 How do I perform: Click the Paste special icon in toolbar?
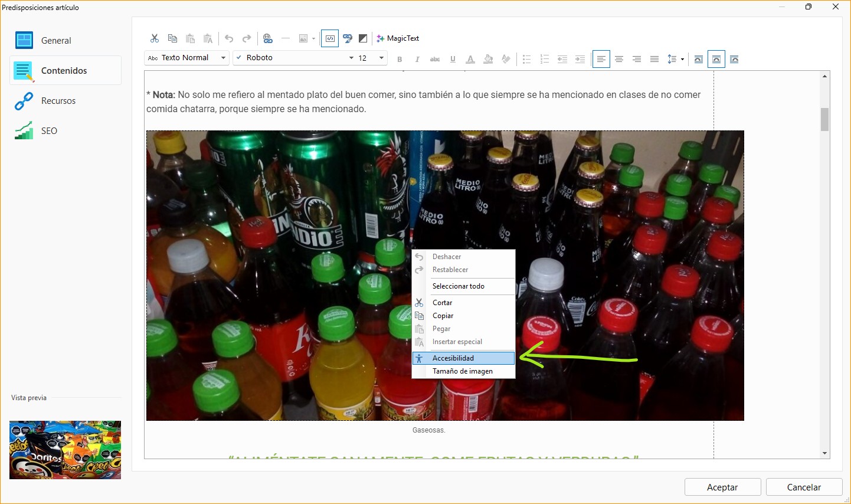click(x=208, y=38)
